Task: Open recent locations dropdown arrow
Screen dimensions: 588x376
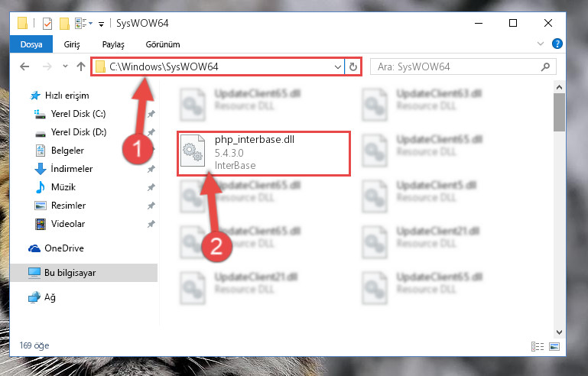Action: pyautogui.click(x=65, y=66)
